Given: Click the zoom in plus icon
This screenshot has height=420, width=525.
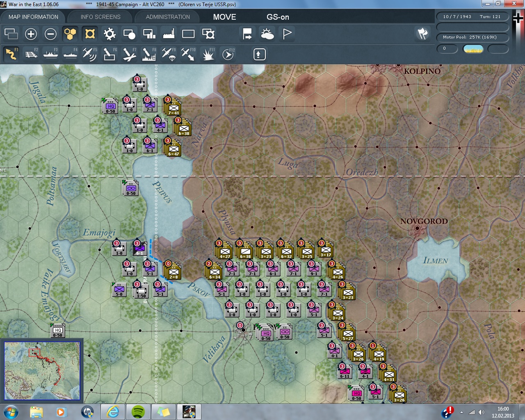Looking at the screenshot, I should coord(31,34).
